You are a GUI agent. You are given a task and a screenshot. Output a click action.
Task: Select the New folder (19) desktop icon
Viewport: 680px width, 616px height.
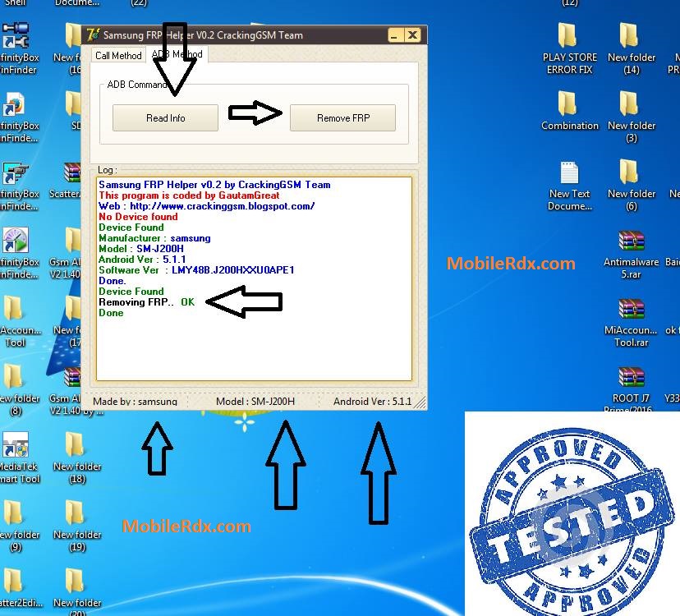tap(76, 526)
